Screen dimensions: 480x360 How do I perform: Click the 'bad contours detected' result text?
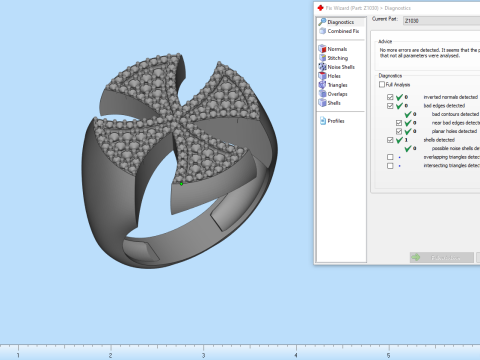coord(455,114)
